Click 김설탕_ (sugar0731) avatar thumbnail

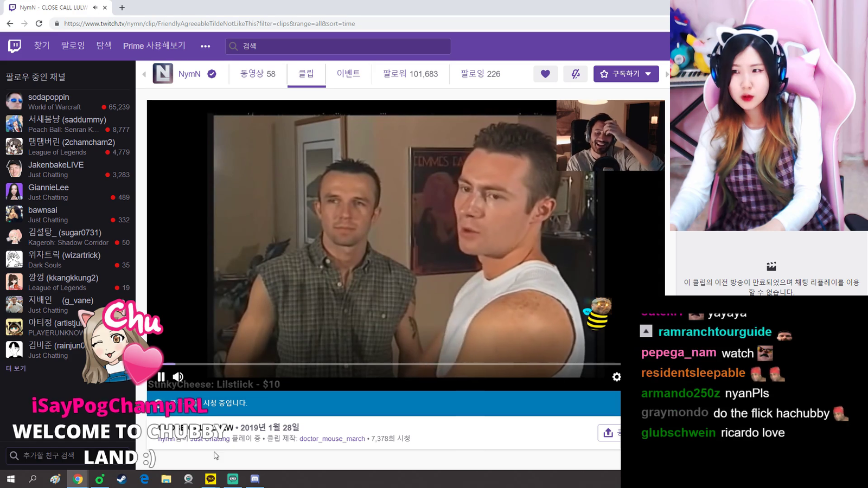coord(14,237)
